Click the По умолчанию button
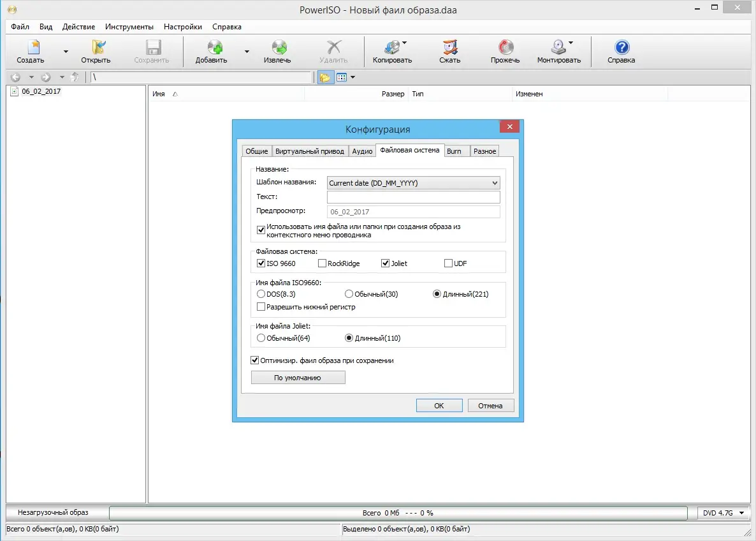Viewport: 756px width, 541px height. [x=298, y=377]
